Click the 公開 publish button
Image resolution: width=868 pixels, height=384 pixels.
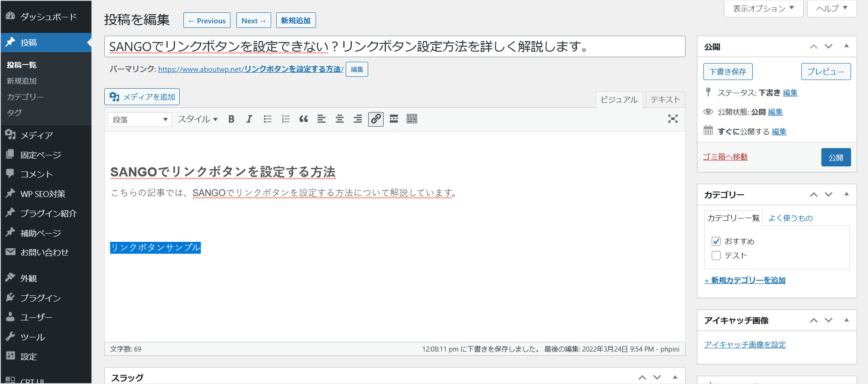pos(836,157)
